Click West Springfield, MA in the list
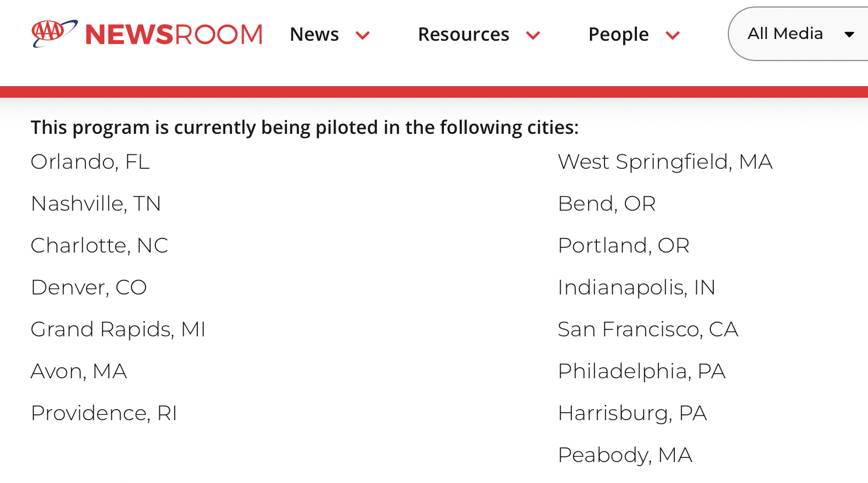The width and height of the screenshot is (868, 483). tap(665, 162)
